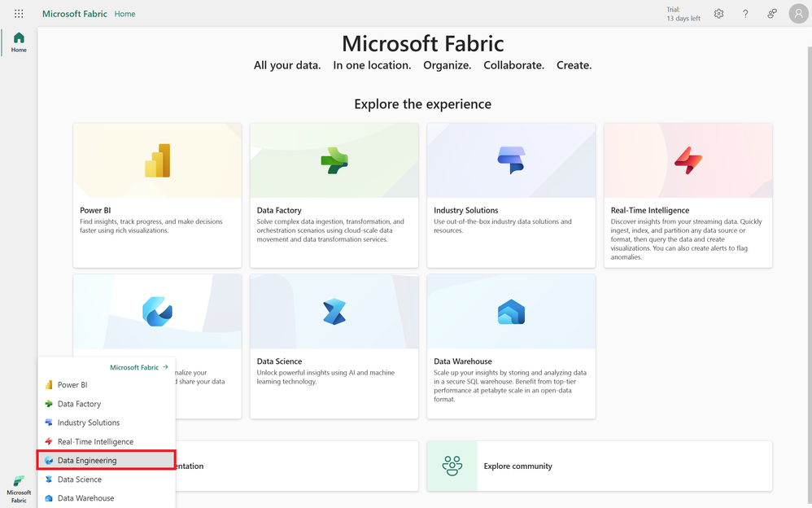Click the Data Factory card title

pos(279,210)
